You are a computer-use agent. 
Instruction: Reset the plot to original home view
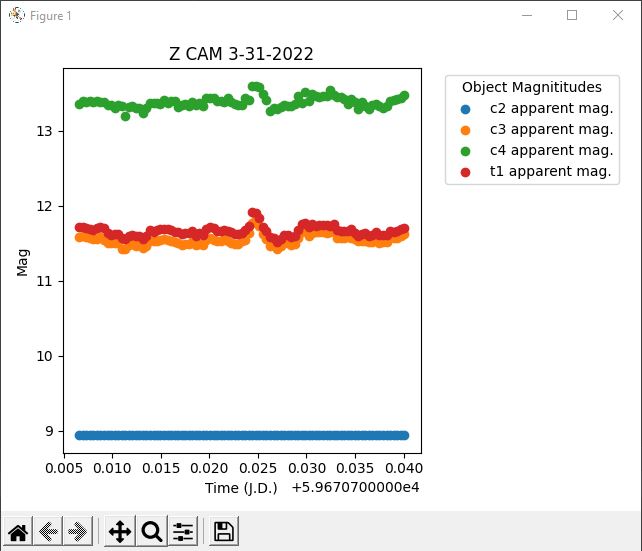pos(18,531)
